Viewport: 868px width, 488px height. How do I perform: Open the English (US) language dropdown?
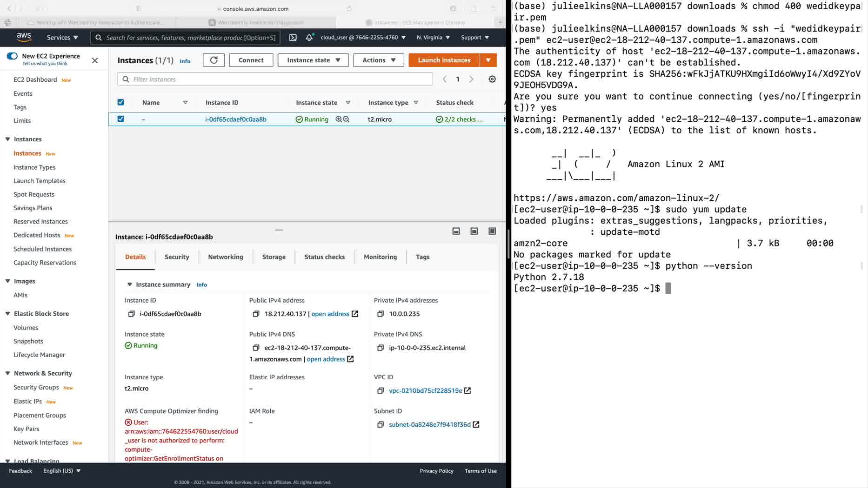pos(62,471)
